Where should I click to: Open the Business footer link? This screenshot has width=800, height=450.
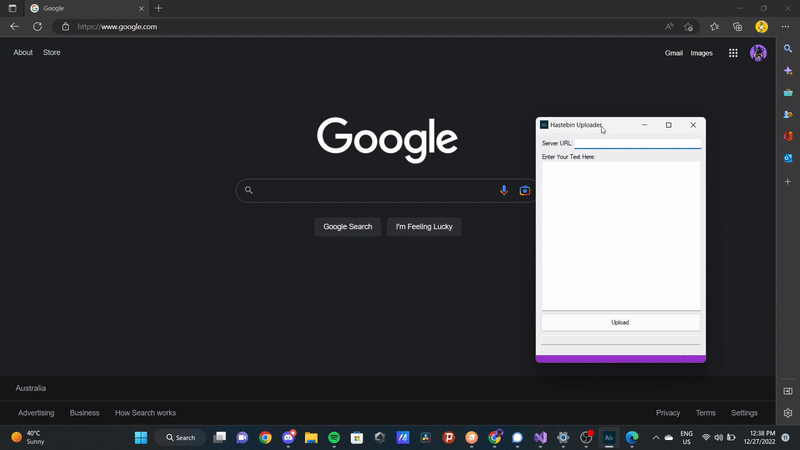point(85,413)
